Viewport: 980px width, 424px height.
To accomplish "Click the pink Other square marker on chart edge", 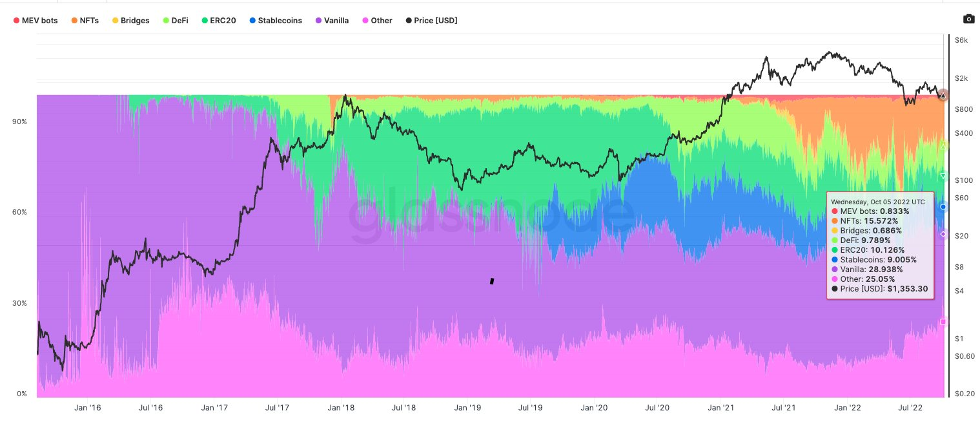I will [943, 321].
